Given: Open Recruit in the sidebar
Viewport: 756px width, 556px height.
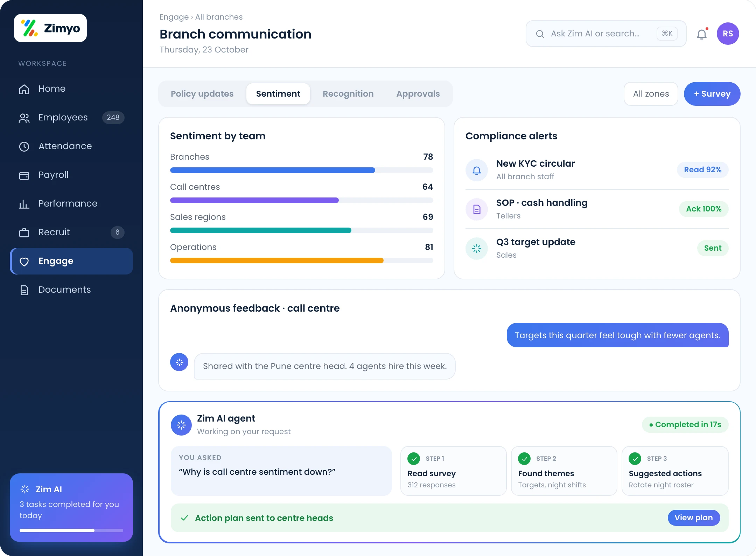Looking at the screenshot, I should [x=71, y=232].
